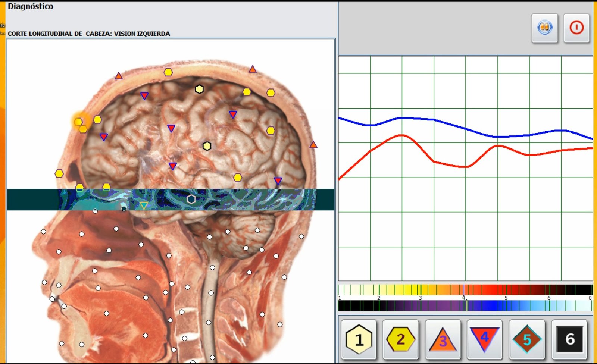Select the yellow hexagon near the eye socket
The width and height of the screenshot is (597, 364).
coord(59,173)
